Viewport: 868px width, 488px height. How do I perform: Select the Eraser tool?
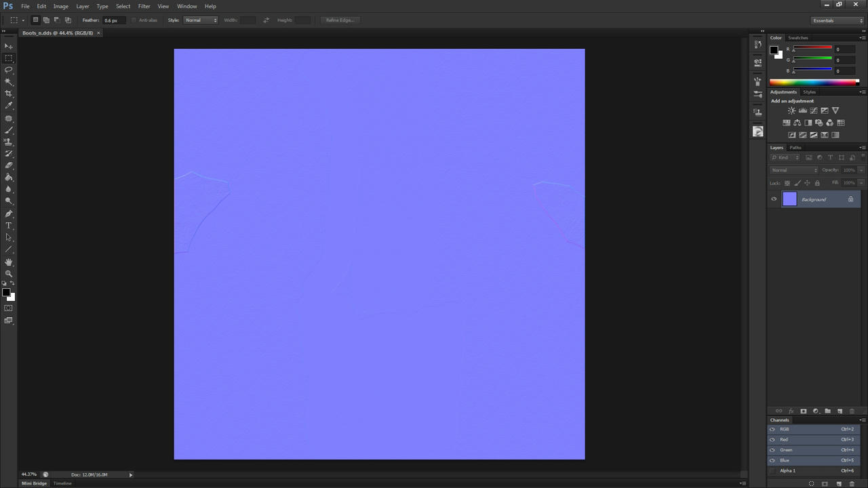(x=9, y=165)
